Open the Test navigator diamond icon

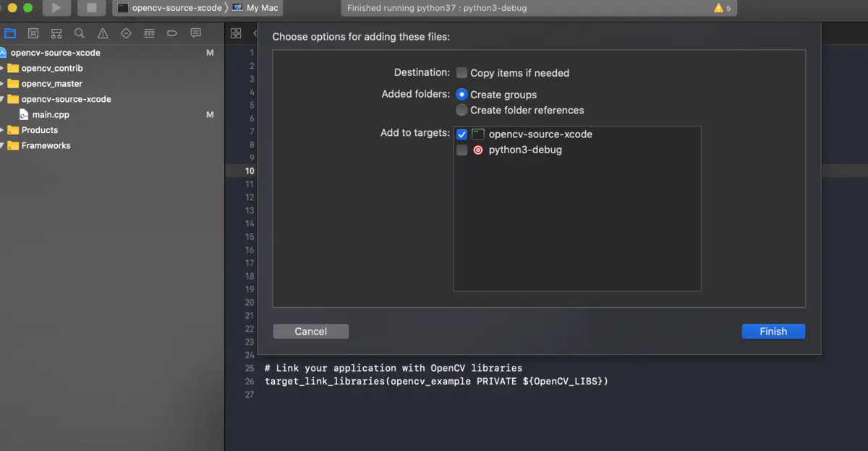125,33
